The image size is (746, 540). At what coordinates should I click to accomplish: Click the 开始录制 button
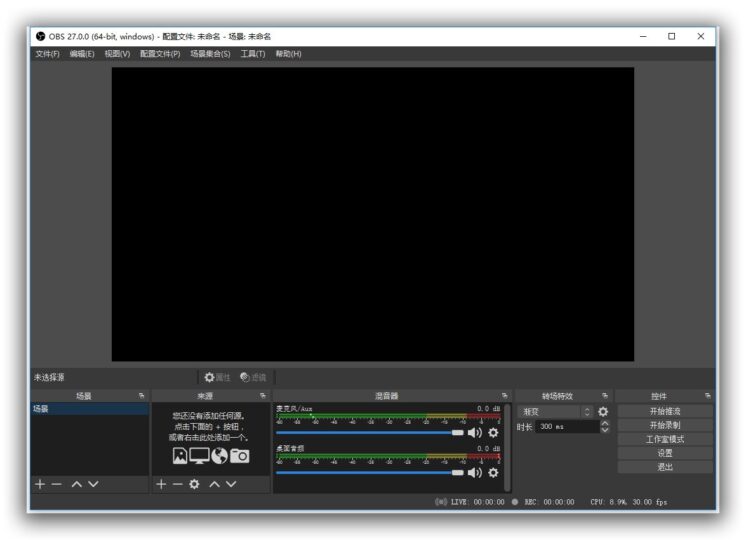pyautogui.click(x=665, y=425)
